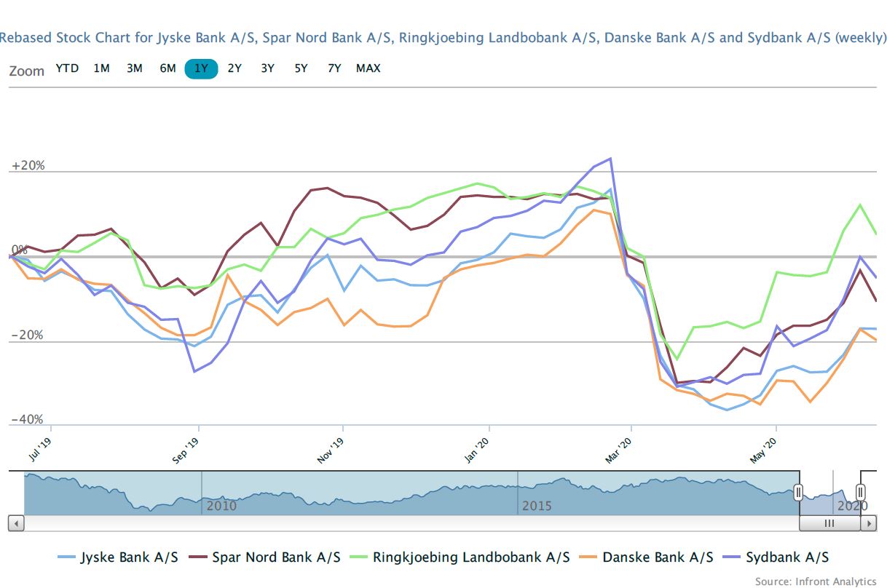Click the 2015 label in the navigator
The image size is (887, 588).
[537, 506]
